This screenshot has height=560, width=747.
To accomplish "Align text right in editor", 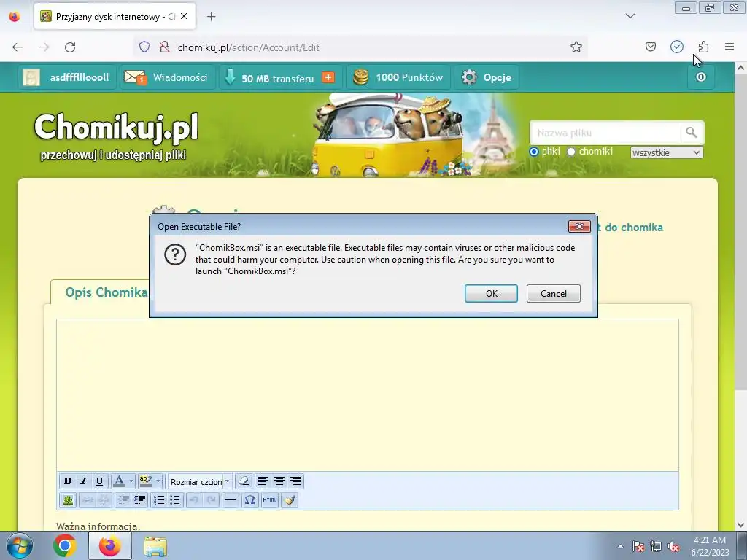I will tap(295, 481).
